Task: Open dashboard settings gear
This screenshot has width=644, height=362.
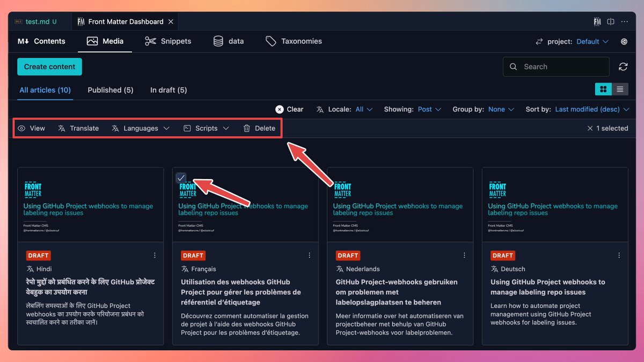Action: 624,41
